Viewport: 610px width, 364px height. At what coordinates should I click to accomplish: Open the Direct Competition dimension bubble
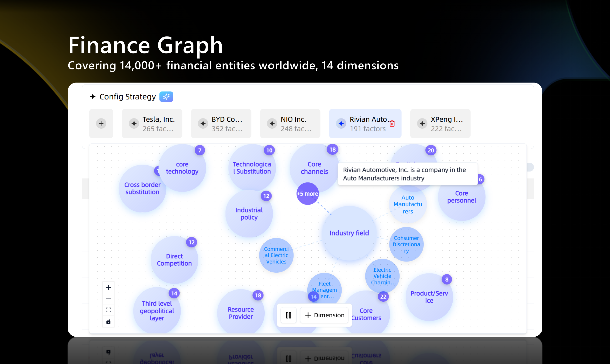point(174,260)
